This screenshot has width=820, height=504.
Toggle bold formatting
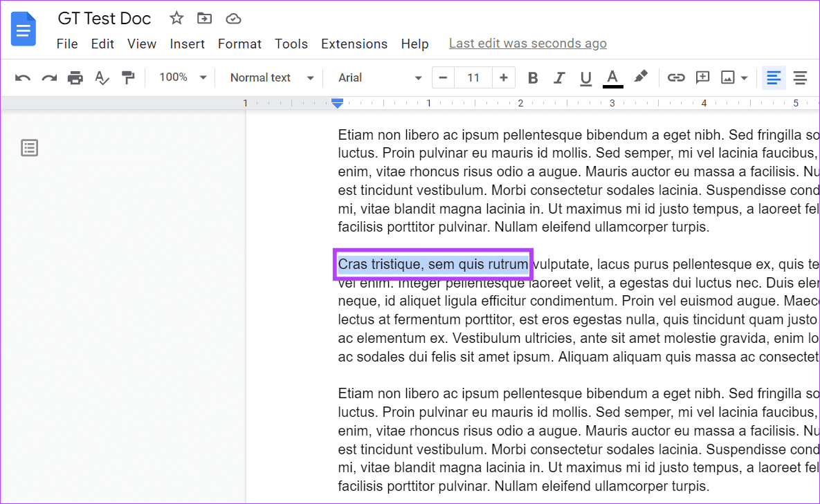pyautogui.click(x=533, y=78)
